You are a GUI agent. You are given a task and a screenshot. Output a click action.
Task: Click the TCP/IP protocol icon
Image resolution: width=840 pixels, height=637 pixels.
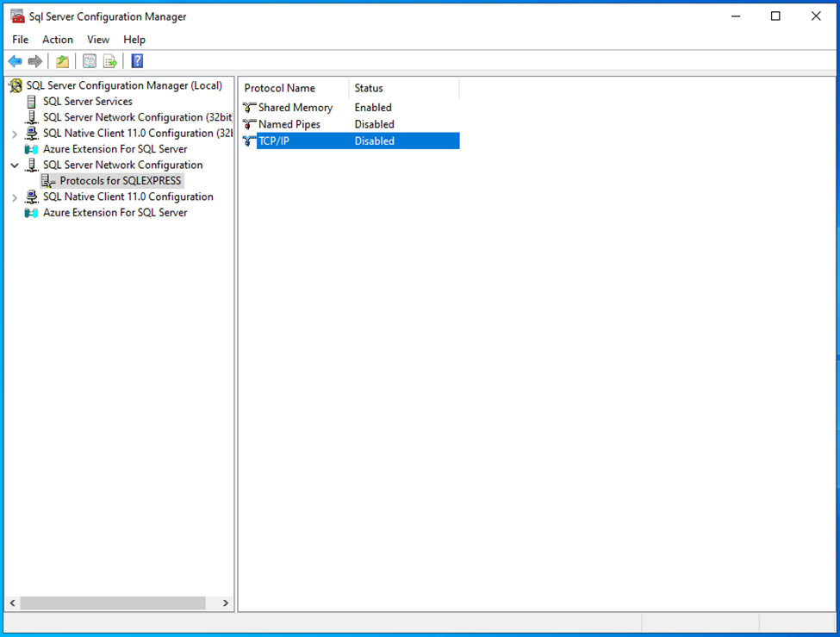coord(249,141)
